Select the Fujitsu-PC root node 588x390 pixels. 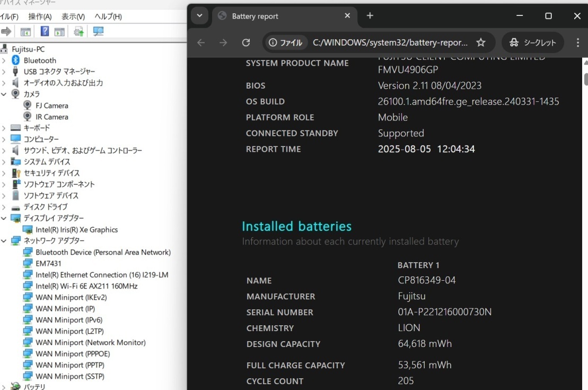[x=28, y=49]
